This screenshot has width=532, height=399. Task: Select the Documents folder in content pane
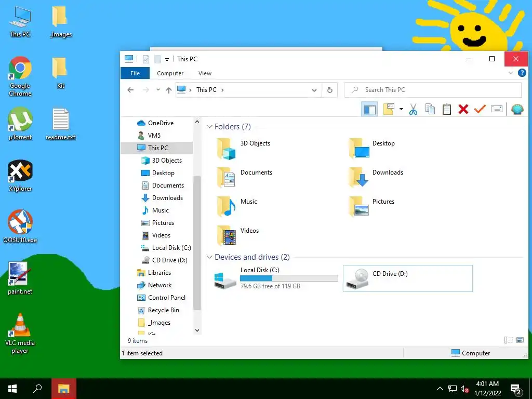[244, 178]
